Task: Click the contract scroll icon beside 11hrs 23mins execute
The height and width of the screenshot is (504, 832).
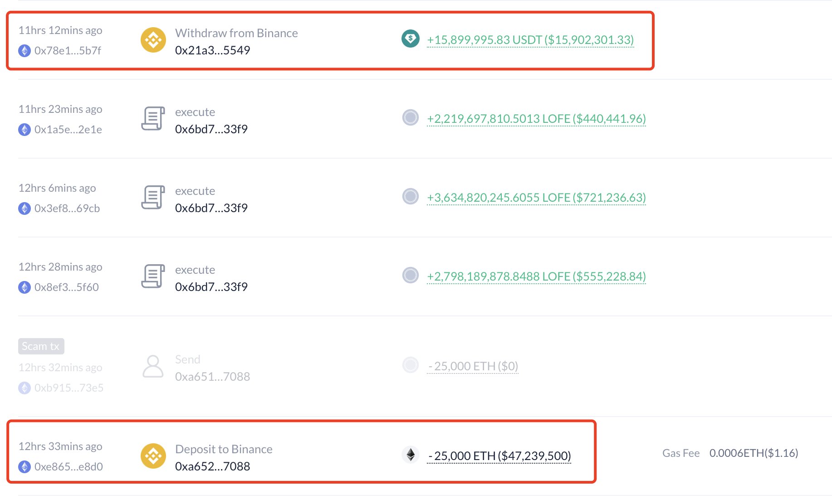Action: click(x=153, y=119)
